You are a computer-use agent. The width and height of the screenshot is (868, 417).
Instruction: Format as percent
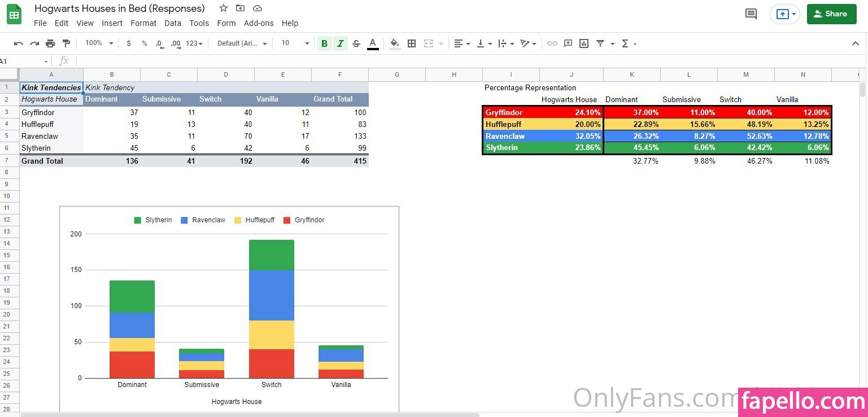pyautogui.click(x=145, y=43)
